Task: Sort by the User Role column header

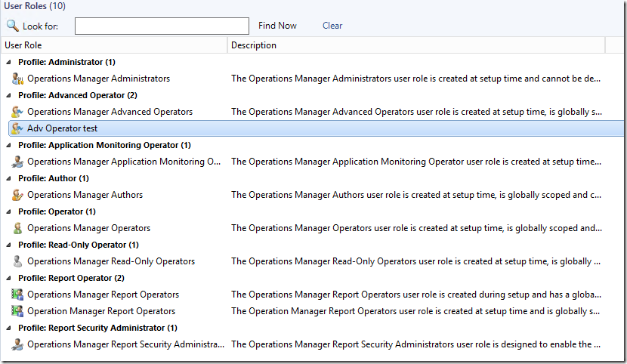Action: 113,45
